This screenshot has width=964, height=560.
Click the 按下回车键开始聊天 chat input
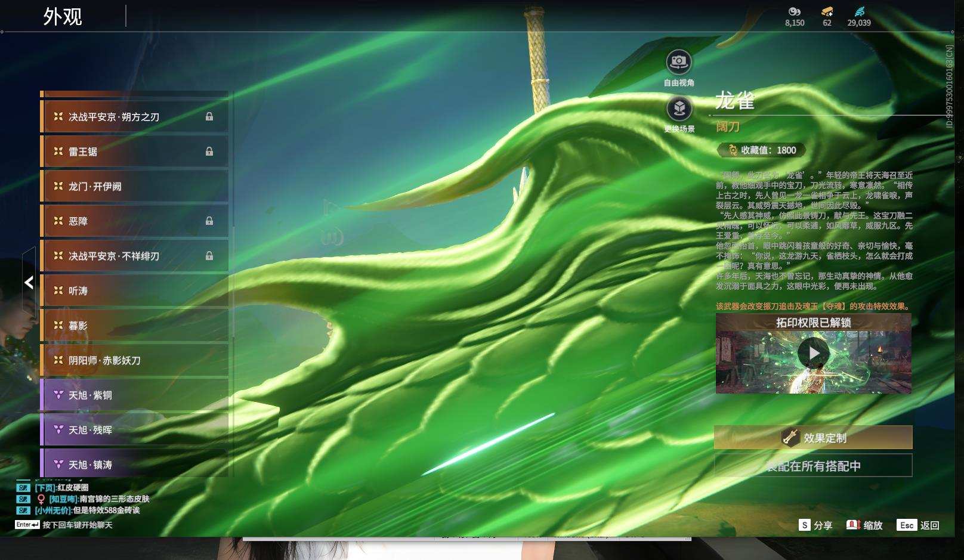78,525
